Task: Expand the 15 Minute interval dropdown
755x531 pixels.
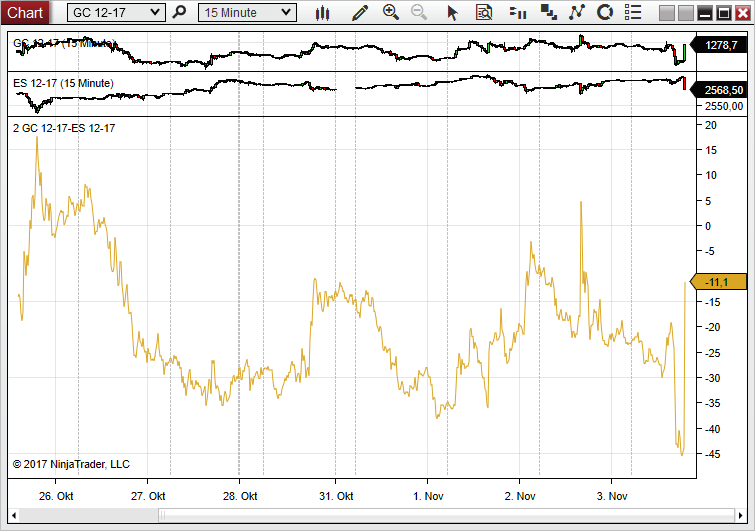Action: tap(247, 13)
